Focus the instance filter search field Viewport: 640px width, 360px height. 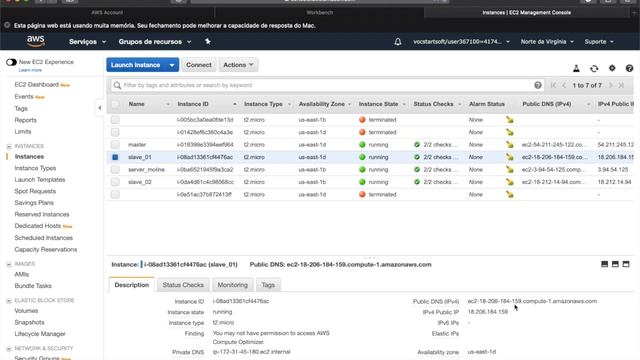pos(327,85)
